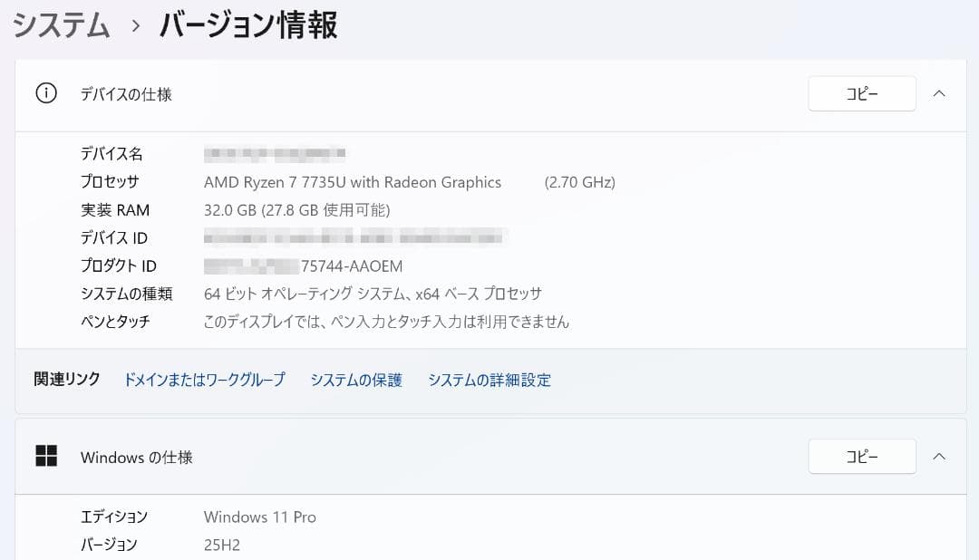Select the 64 ビット オペレーティング システム value
This screenshot has width=979, height=560.
(x=373, y=294)
